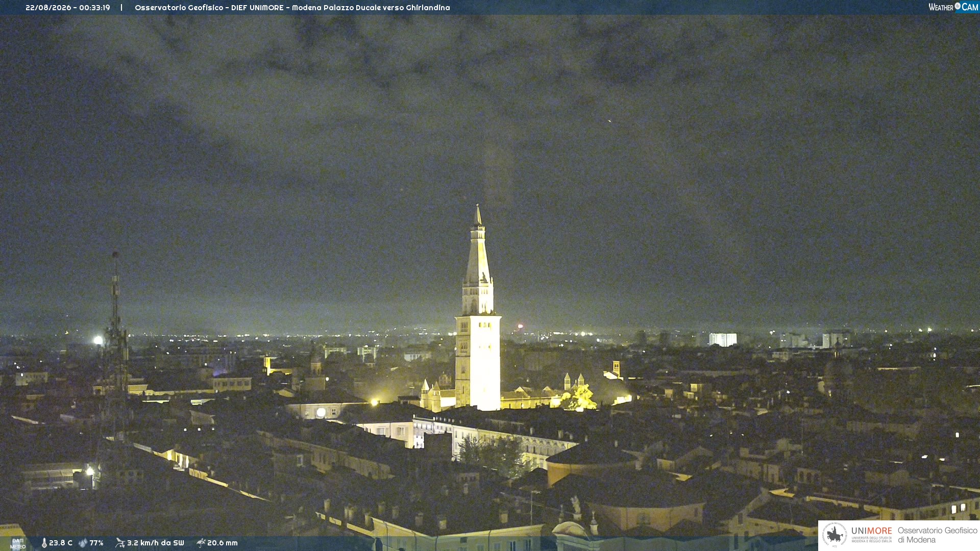Click the rain umbrella icon
980x551 pixels.
click(201, 543)
